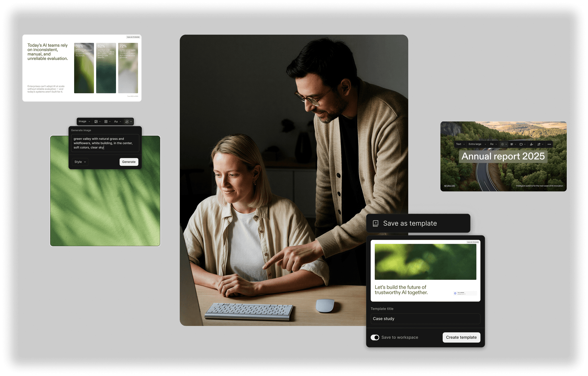Image resolution: width=588 pixels, height=376 pixels.
Task: Select the AI evaluation statistics slide thumbnail
Action: [82, 68]
